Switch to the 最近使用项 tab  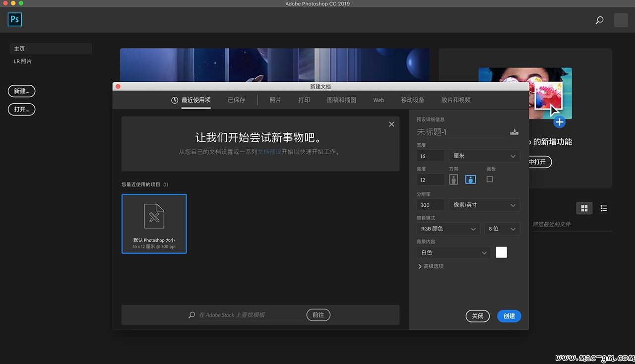coord(196,100)
